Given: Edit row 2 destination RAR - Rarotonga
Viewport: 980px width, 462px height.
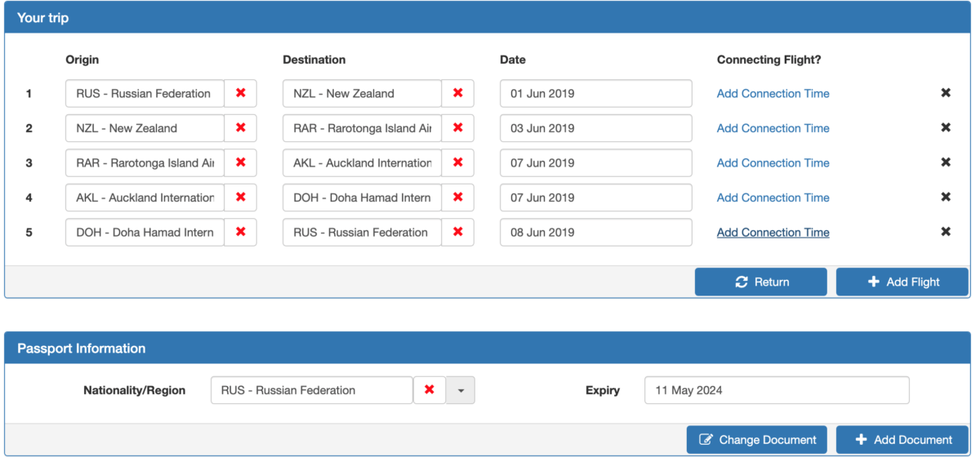Looking at the screenshot, I should click(x=362, y=128).
